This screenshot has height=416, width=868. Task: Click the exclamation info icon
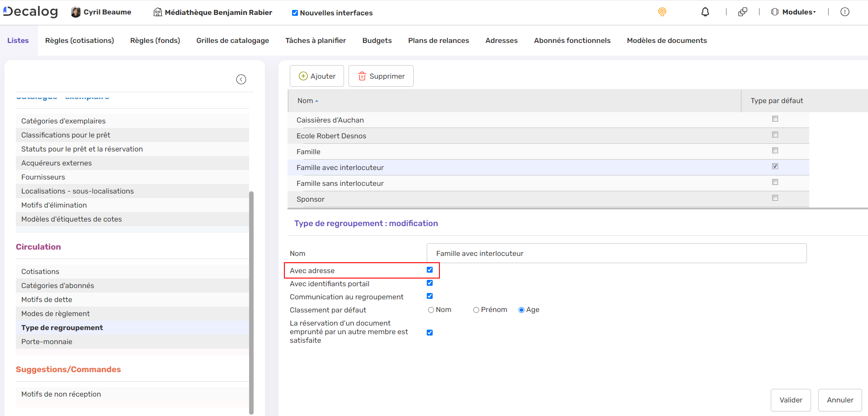point(844,12)
